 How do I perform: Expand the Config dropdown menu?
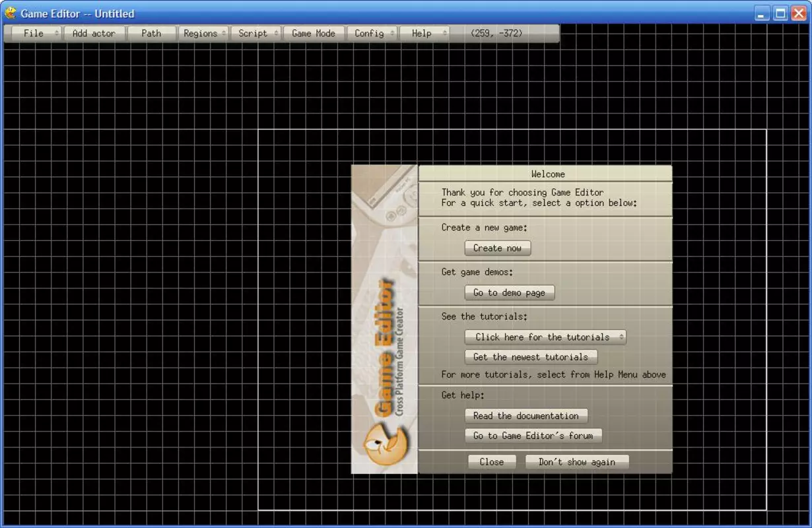pyautogui.click(x=372, y=33)
